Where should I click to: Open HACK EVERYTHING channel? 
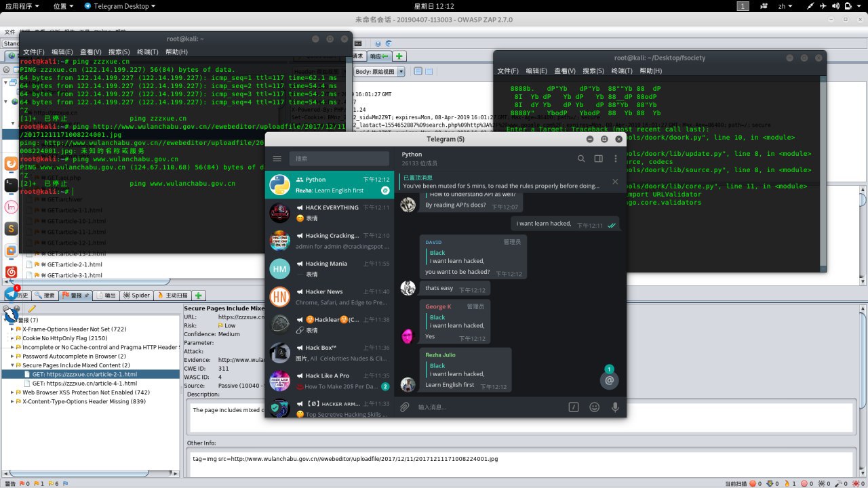[329, 213]
